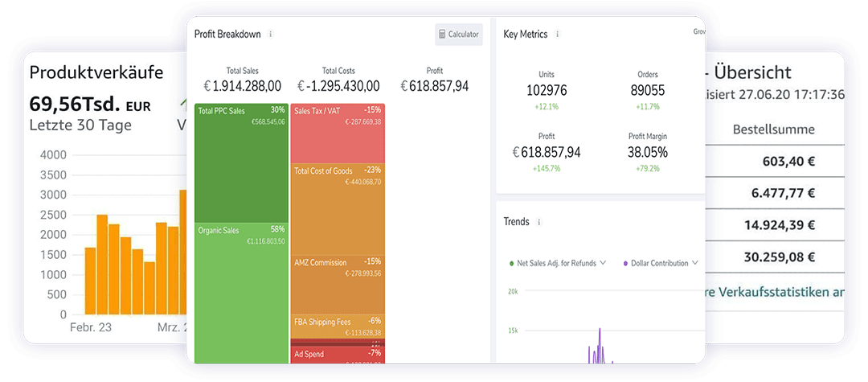This screenshot has height=382, width=868.
Task: Click the Profit Margin 38.05% metric
Action: point(647,152)
